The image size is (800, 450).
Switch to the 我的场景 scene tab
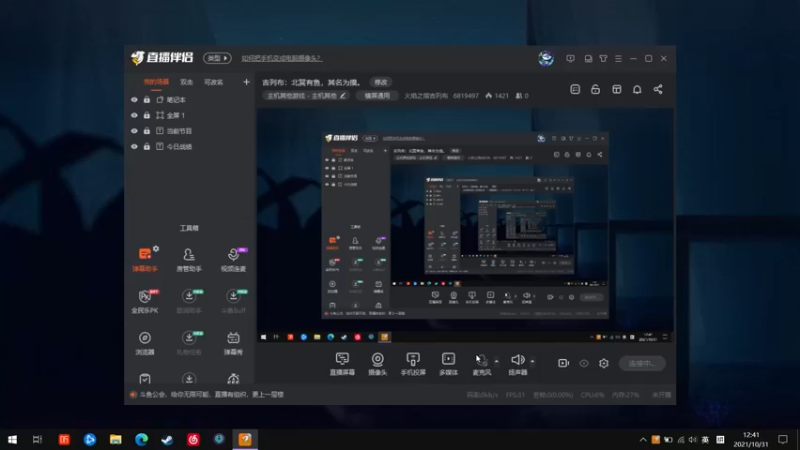[x=156, y=82]
